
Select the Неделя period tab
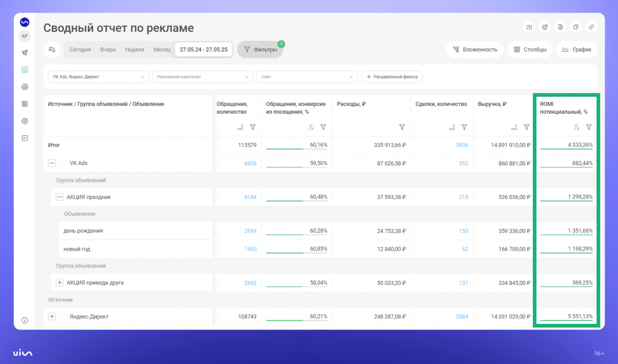tap(134, 49)
